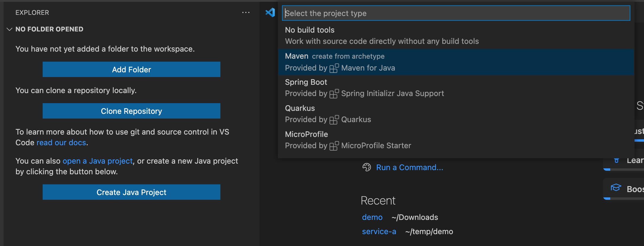This screenshot has width=644, height=246.
Task: Click the extension icon beside Spring Initializr
Action: (334, 94)
